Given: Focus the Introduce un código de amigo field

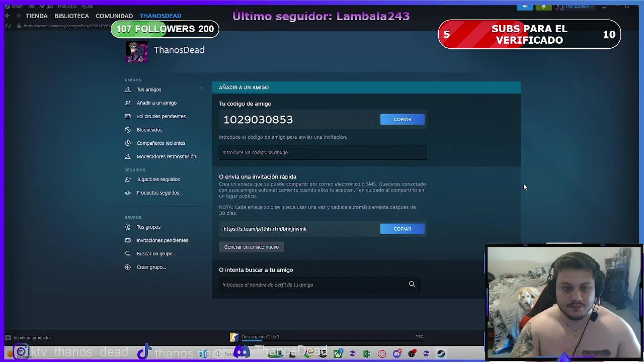Looking at the screenshot, I should (x=323, y=153).
